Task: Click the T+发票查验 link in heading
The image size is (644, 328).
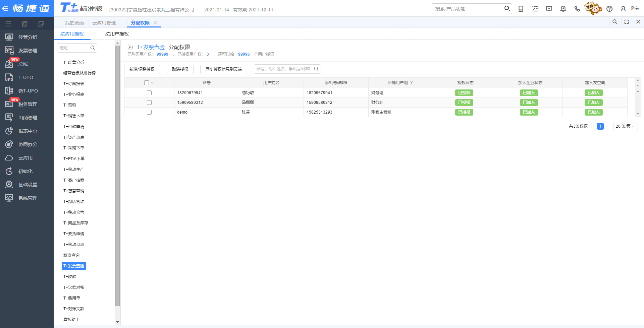Action: tap(151, 47)
